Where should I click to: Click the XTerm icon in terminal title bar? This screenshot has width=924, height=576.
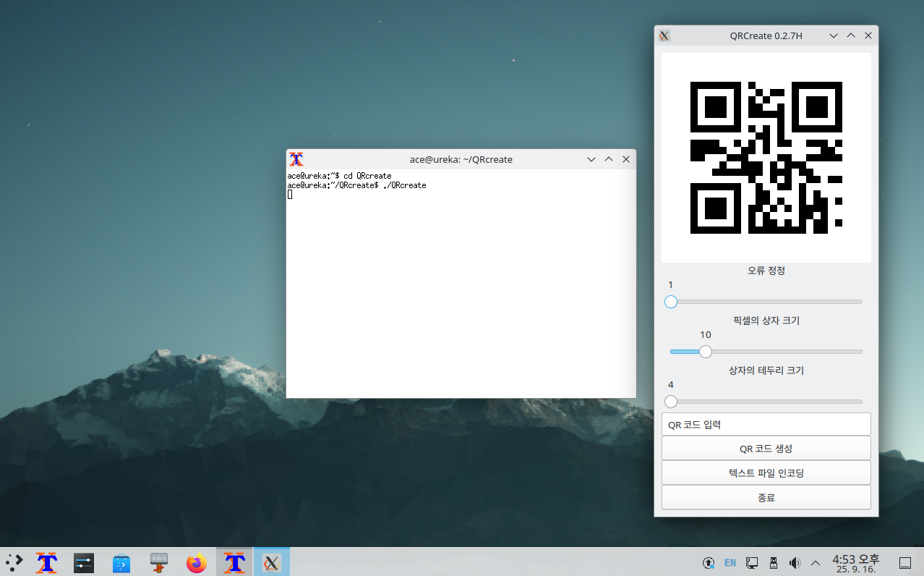click(296, 159)
